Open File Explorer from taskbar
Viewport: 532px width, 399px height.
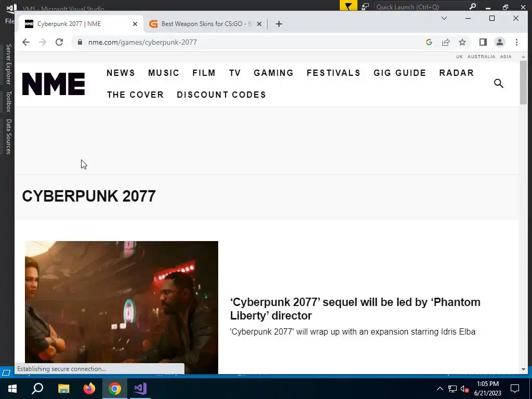(63, 389)
